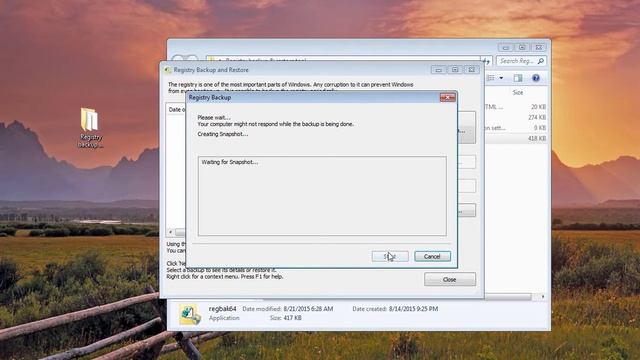Close Registry Backup and Restore via title X
The image size is (640, 360).
[472, 70]
